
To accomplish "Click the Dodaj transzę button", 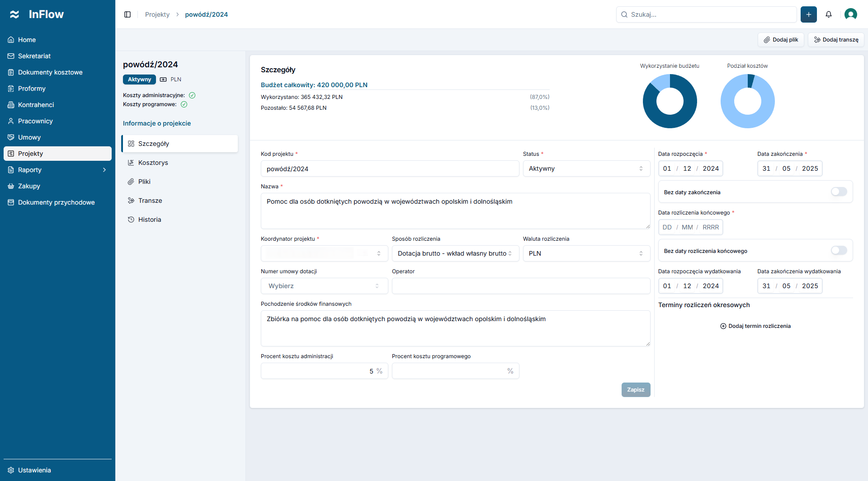I will pos(835,39).
